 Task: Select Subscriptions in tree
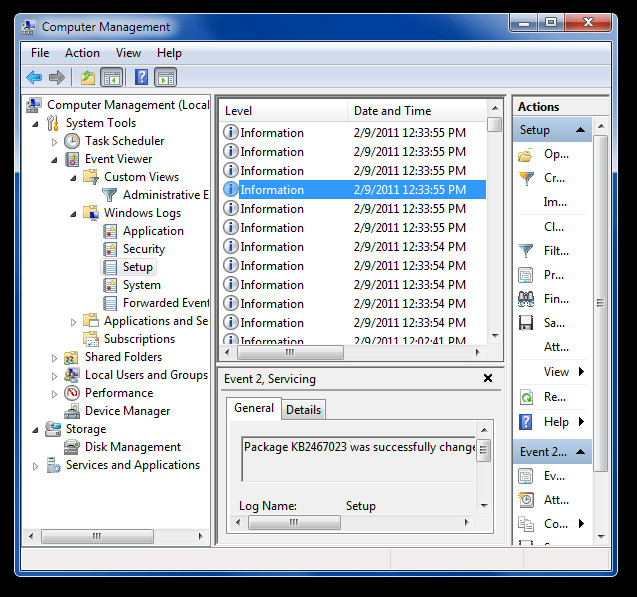tap(139, 339)
